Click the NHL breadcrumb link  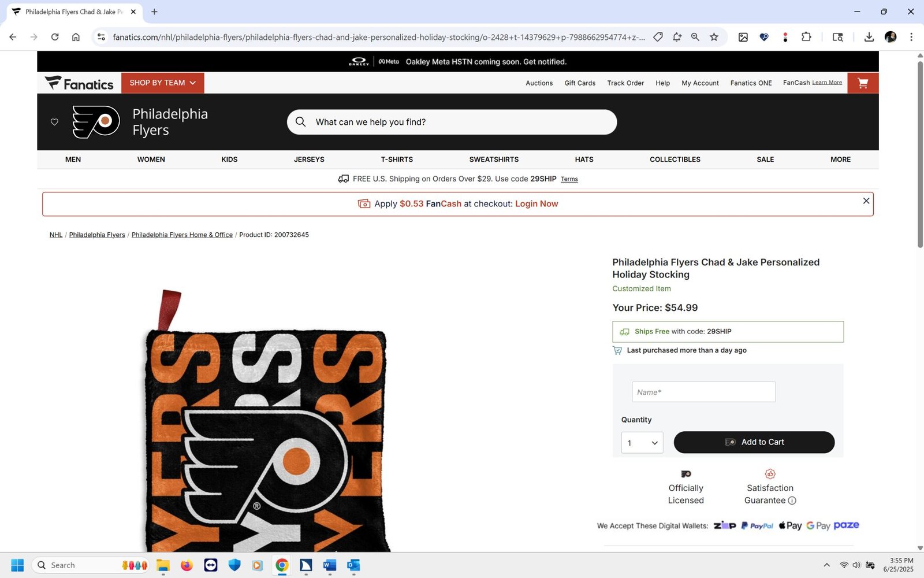pos(56,235)
